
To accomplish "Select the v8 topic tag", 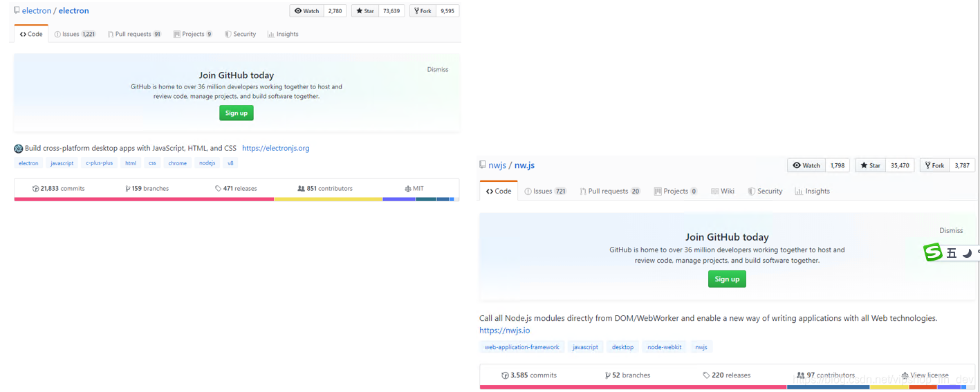I will pos(231,163).
